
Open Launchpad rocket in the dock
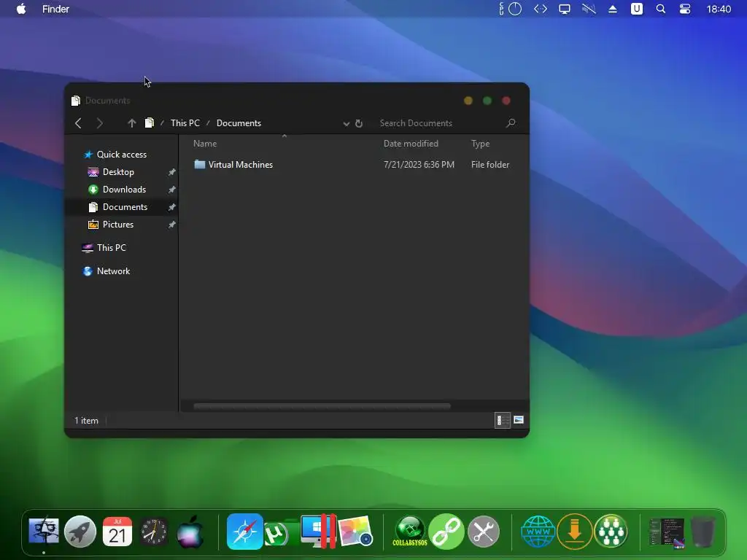tap(80, 531)
